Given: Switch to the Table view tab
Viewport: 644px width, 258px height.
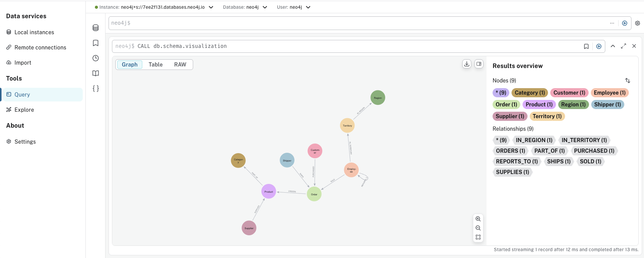Looking at the screenshot, I should click(156, 65).
